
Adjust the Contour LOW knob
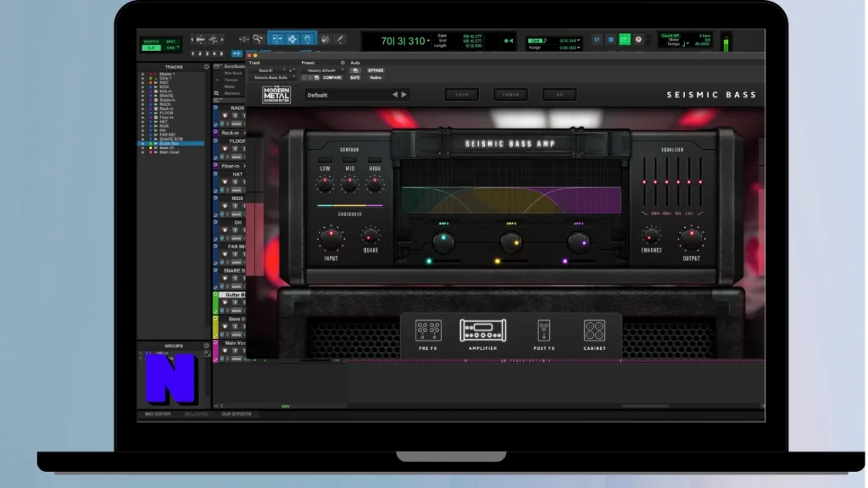(325, 184)
